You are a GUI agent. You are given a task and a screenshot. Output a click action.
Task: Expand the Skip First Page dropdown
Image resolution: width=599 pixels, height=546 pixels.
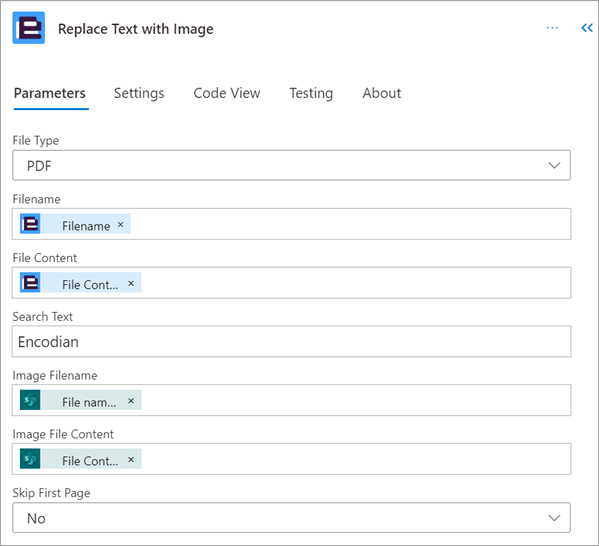click(x=291, y=518)
